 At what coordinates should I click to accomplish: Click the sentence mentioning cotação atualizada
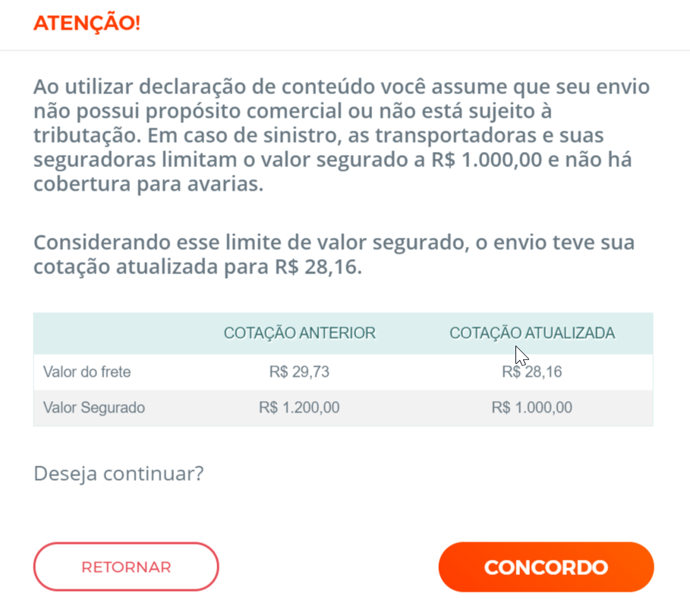coord(334,254)
